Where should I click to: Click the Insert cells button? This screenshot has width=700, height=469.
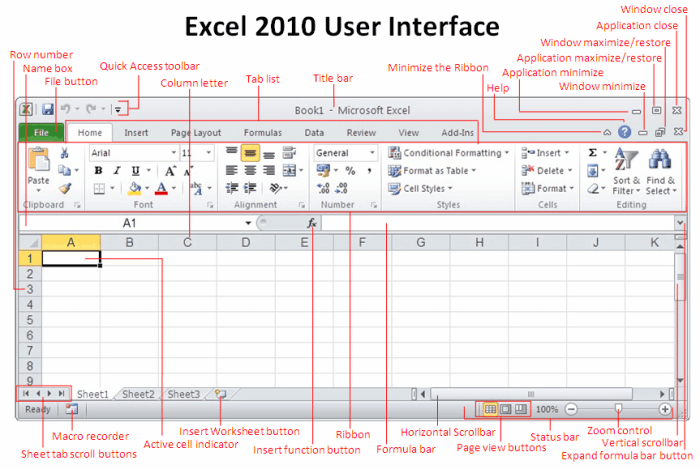[545, 153]
